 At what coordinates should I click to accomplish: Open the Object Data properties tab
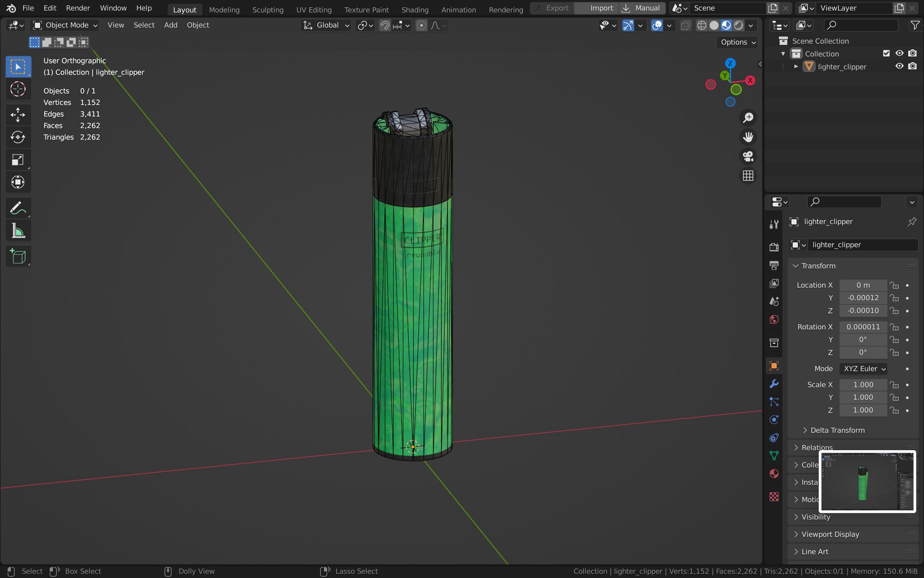tap(774, 455)
